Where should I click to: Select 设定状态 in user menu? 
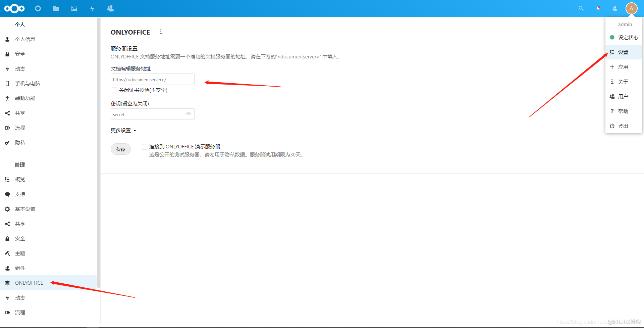point(624,37)
